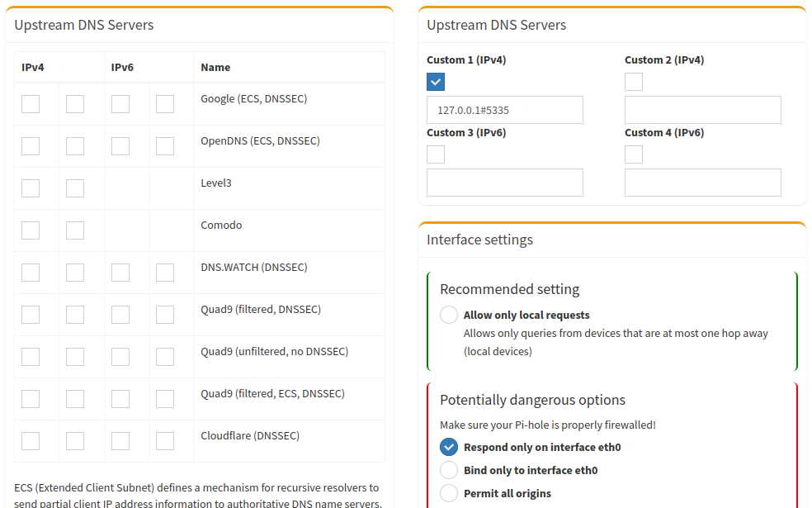Select the Allow only local requests option
This screenshot has width=812, height=508.
449,315
